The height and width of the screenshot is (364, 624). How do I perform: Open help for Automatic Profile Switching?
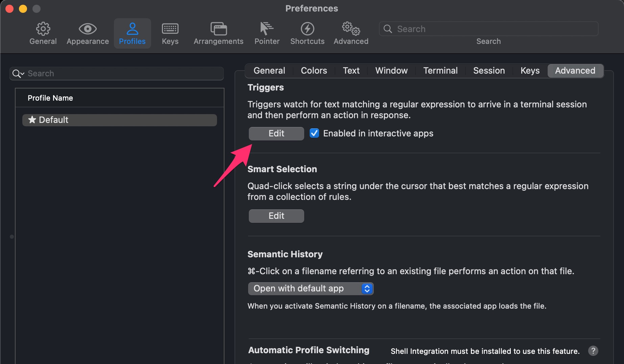(x=593, y=351)
